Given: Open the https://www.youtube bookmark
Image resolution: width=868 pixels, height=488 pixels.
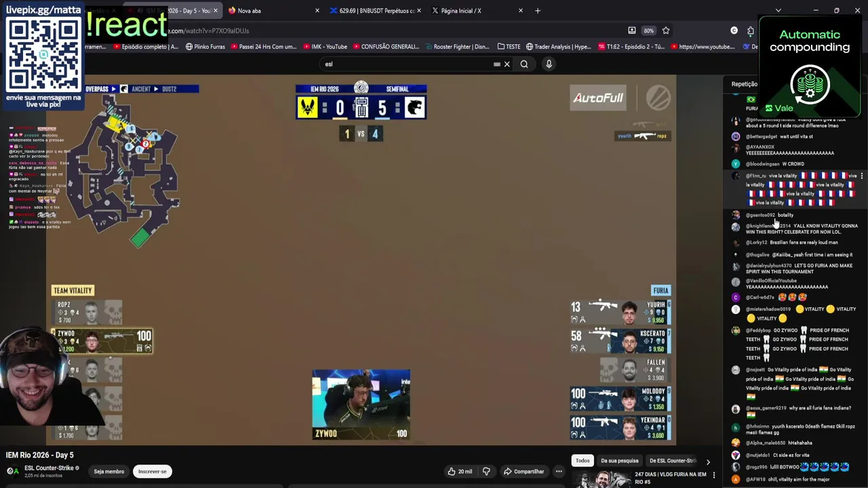Looking at the screenshot, I should [x=703, y=47].
